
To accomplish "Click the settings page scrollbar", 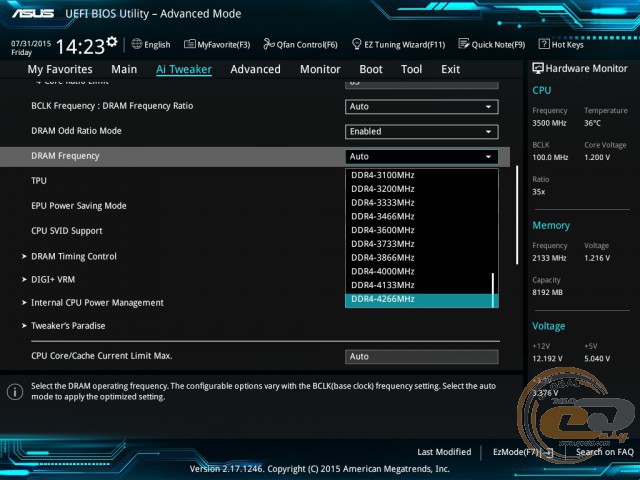I will [x=517, y=215].
